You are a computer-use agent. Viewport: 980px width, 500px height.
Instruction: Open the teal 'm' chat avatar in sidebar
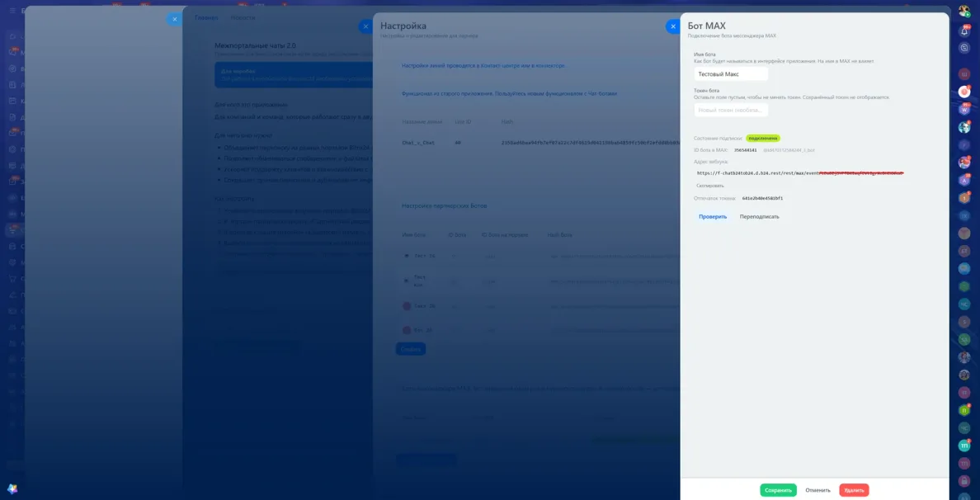pos(964,446)
